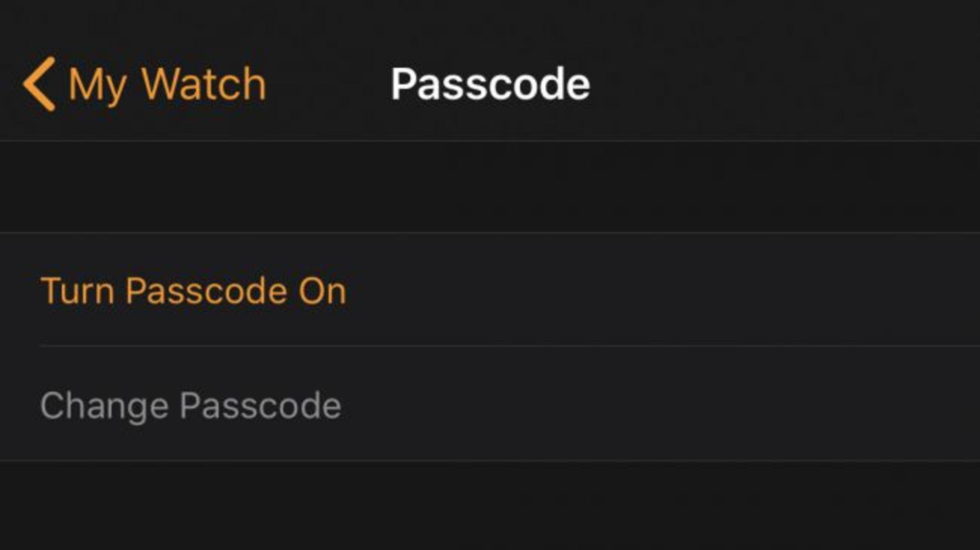Go back to My Watch
Image resolution: width=980 pixels, height=550 pixels.
(x=166, y=85)
